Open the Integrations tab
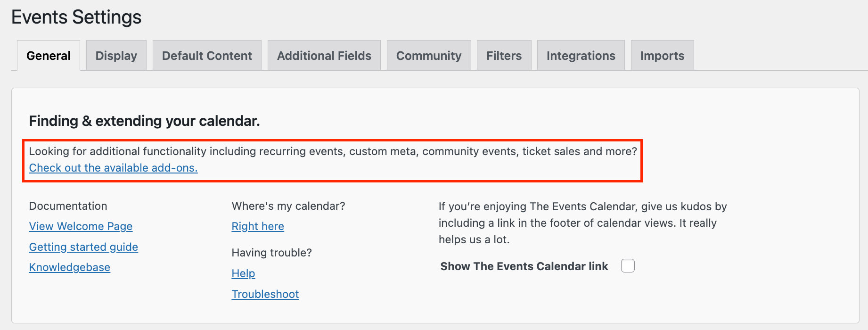 click(581, 56)
